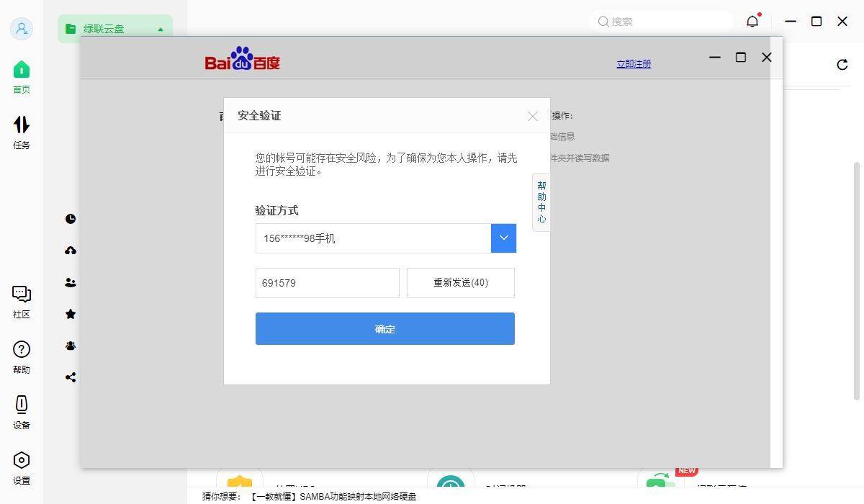Expand the 绿联云盘 dropdown

(115, 29)
